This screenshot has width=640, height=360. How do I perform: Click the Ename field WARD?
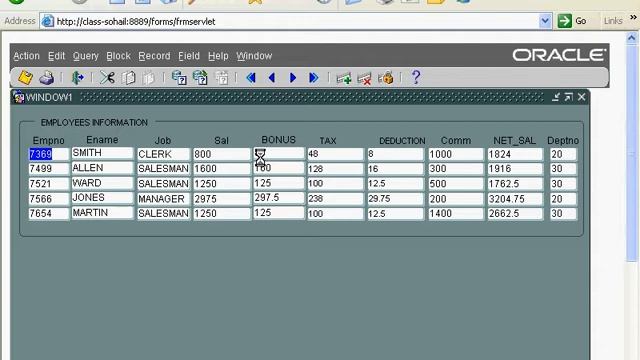(x=102, y=183)
